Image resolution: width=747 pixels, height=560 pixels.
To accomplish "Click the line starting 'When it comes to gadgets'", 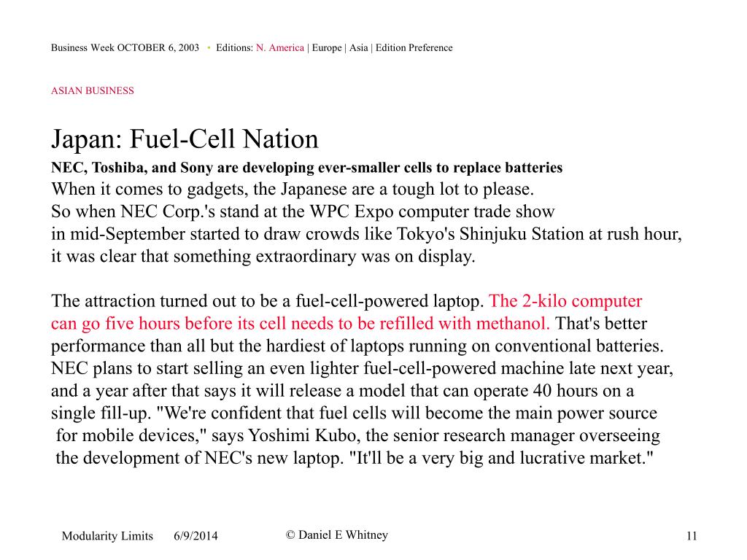I will (x=293, y=190).
